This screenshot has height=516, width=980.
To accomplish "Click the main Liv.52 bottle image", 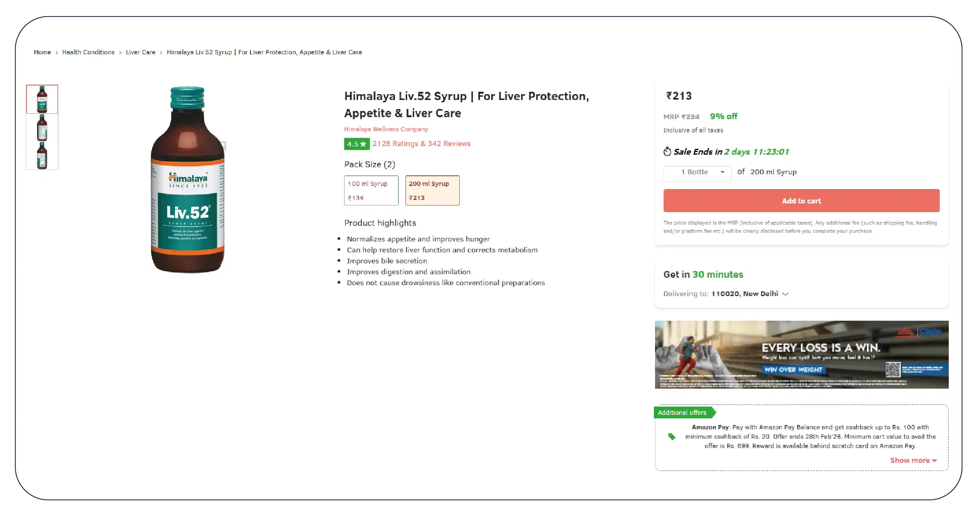I will (187, 180).
